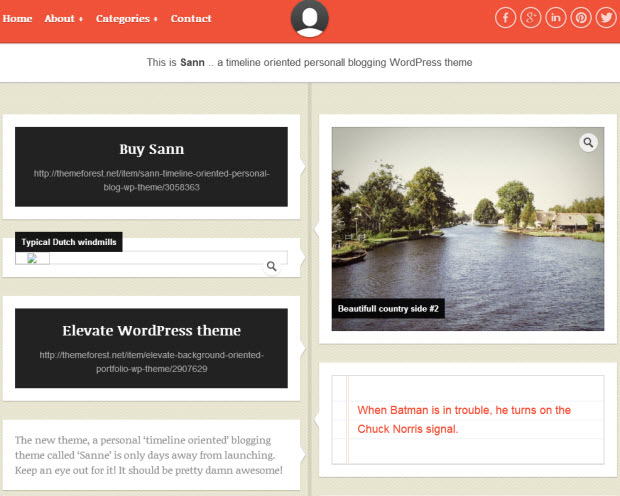Click the Typical Dutch windmills label
This screenshot has width=620, height=496.
[69, 242]
